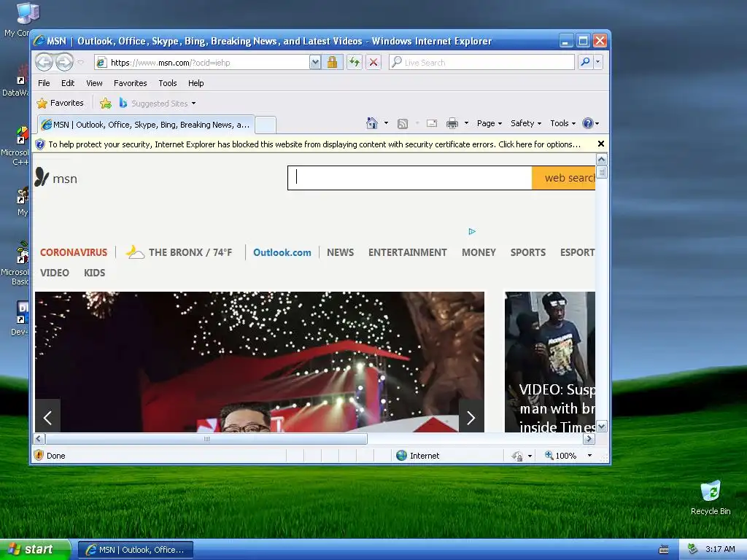Open the Page command menu
This screenshot has width=747, height=560.
[x=489, y=123]
